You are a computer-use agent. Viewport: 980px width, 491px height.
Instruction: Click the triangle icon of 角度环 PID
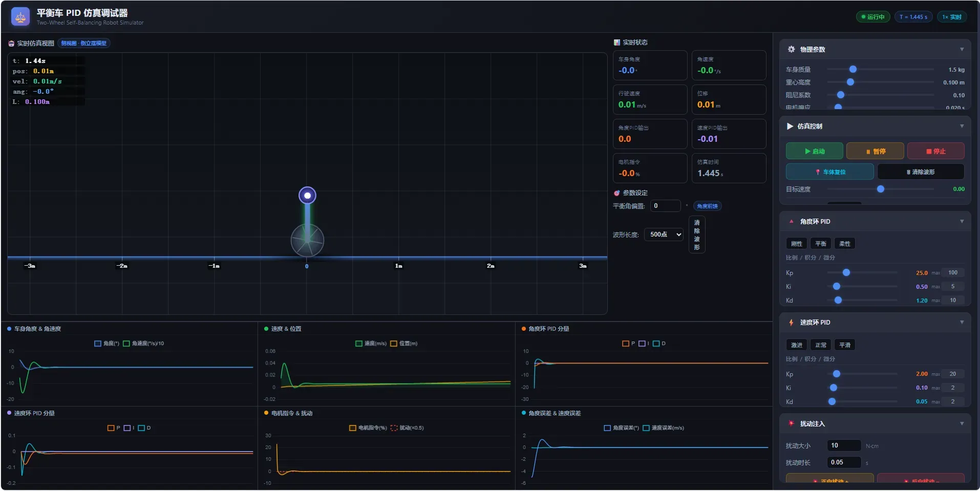(792, 221)
